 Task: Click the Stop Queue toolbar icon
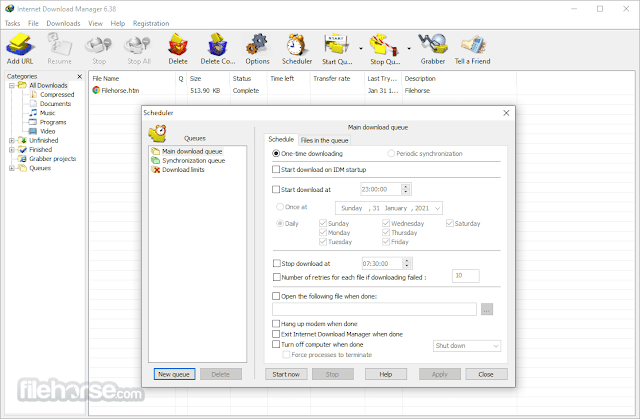click(x=385, y=49)
